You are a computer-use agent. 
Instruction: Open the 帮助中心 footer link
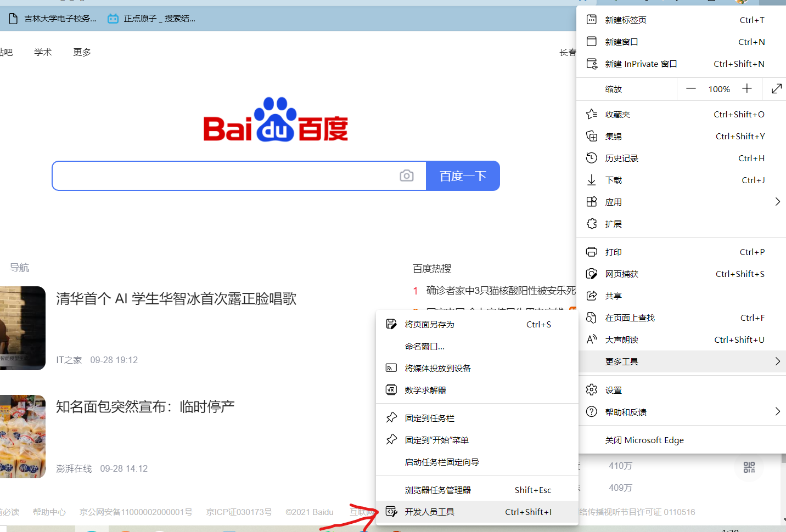pos(49,512)
